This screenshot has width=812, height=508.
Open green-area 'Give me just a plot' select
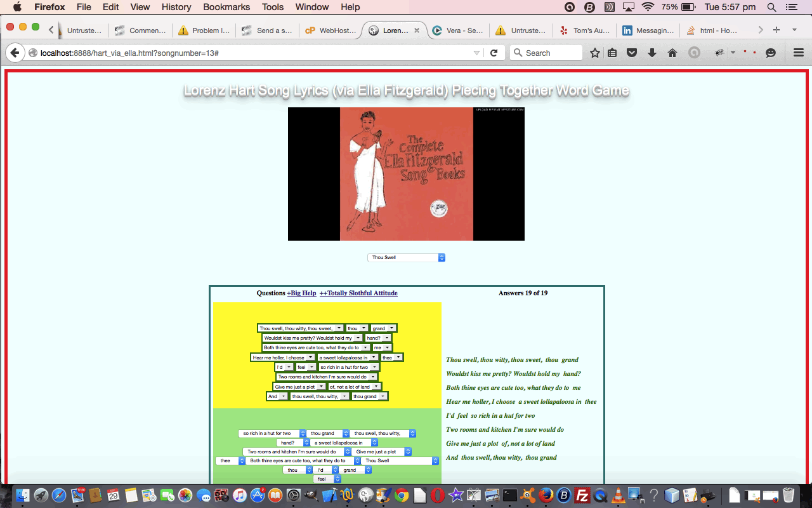(381, 451)
